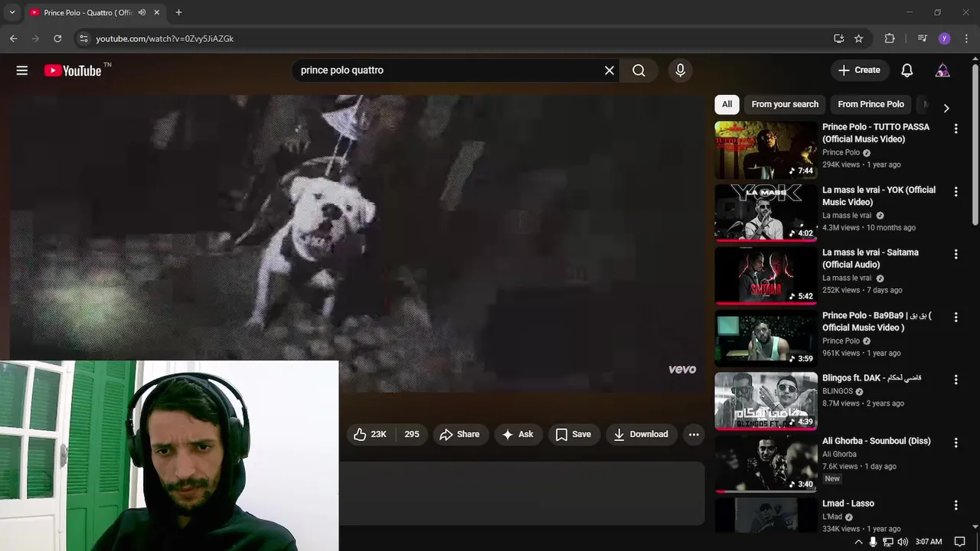
Task: Open options for YOK Official Video
Action: point(955,191)
